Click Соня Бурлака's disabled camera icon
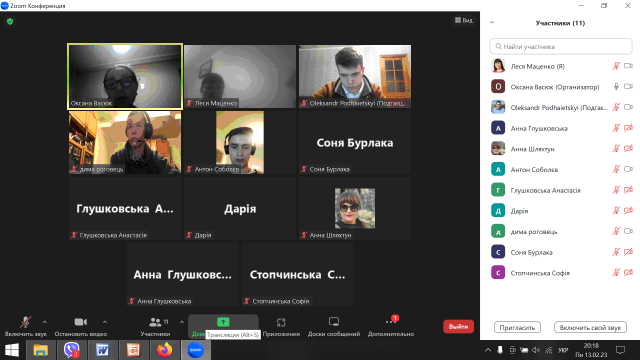This screenshot has height=360, width=640. click(x=629, y=252)
